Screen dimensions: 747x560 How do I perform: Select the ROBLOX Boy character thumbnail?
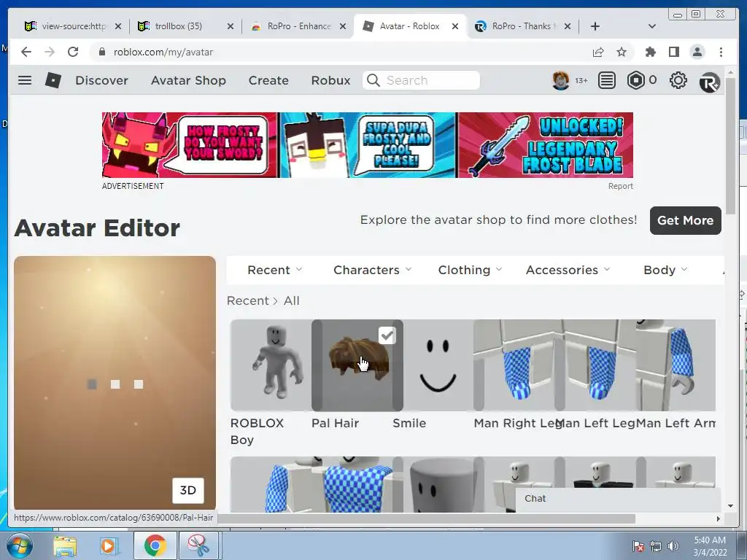(x=271, y=365)
